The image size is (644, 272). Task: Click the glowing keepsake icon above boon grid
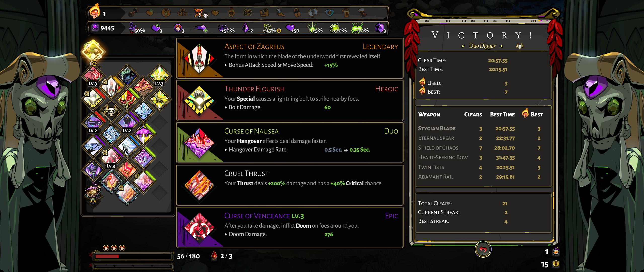(93, 51)
